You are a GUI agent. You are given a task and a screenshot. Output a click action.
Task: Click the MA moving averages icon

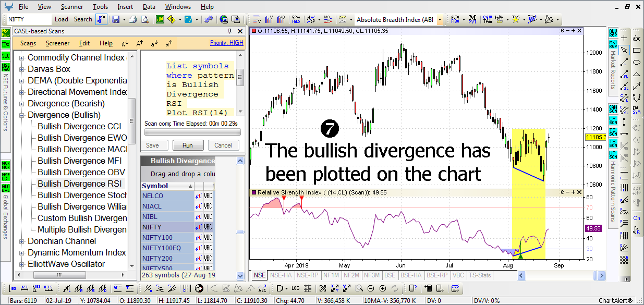[x=327, y=19]
